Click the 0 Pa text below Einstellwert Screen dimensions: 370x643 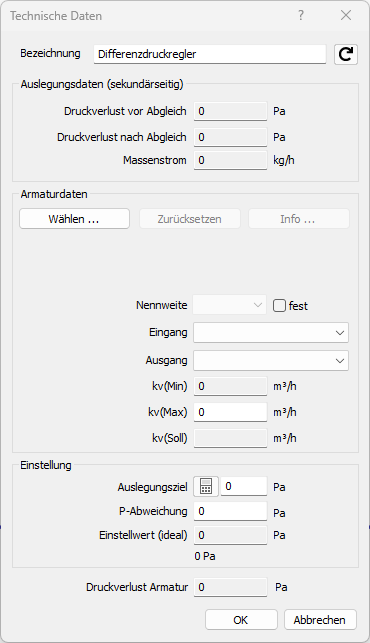point(205,556)
